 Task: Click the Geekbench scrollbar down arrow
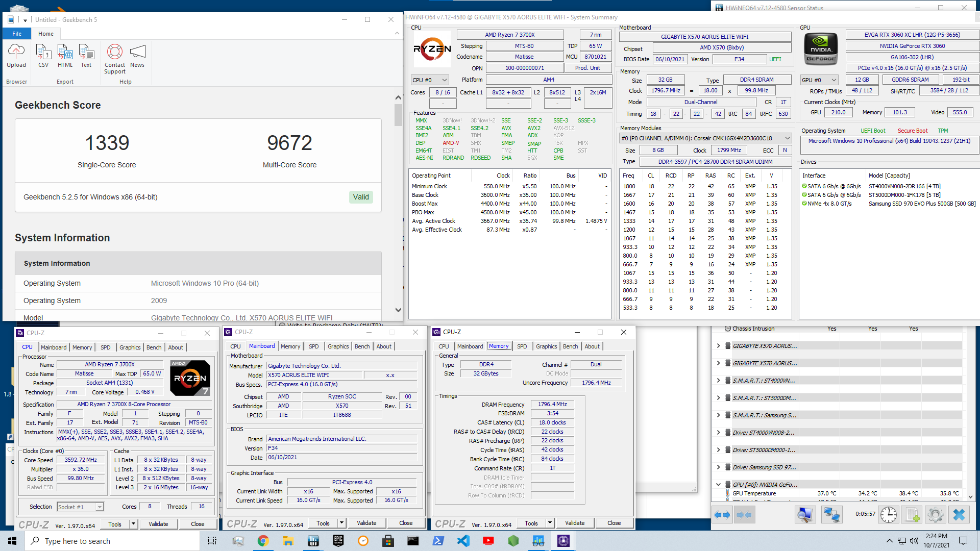[398, 310]
